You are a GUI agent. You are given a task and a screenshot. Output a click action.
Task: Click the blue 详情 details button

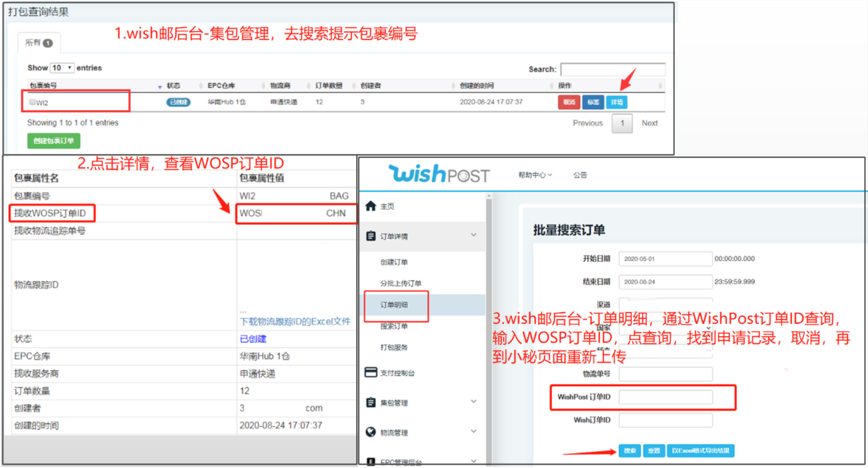click(x=617, y=102)
